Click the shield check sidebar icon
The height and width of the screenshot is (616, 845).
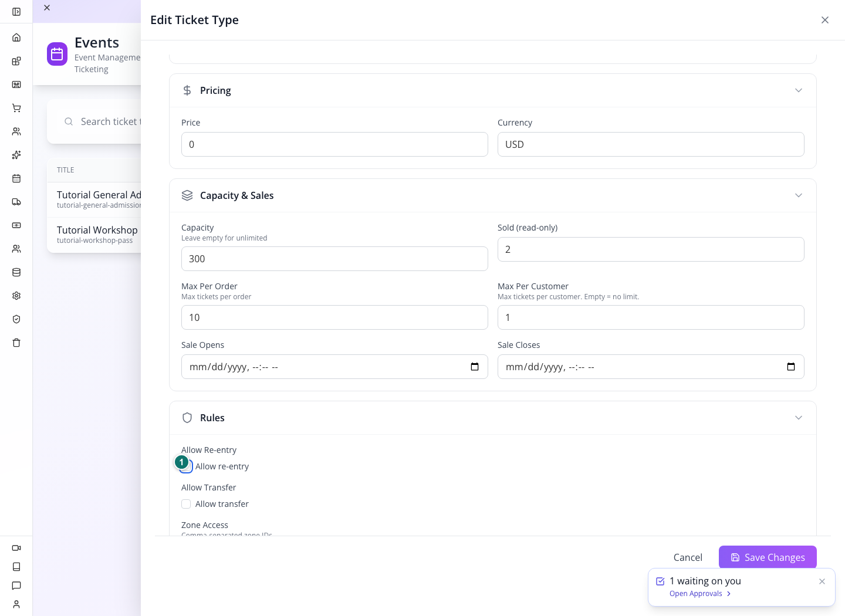click(16, 319)
